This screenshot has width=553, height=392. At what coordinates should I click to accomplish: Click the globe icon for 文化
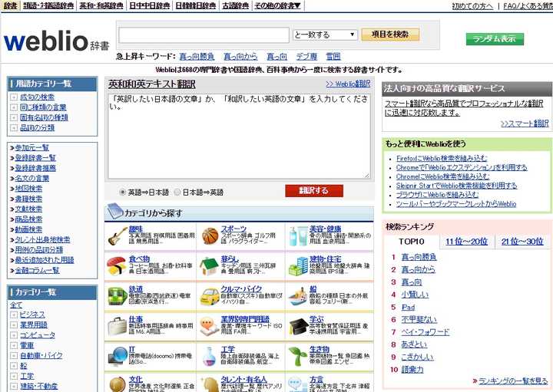(118, 384)
